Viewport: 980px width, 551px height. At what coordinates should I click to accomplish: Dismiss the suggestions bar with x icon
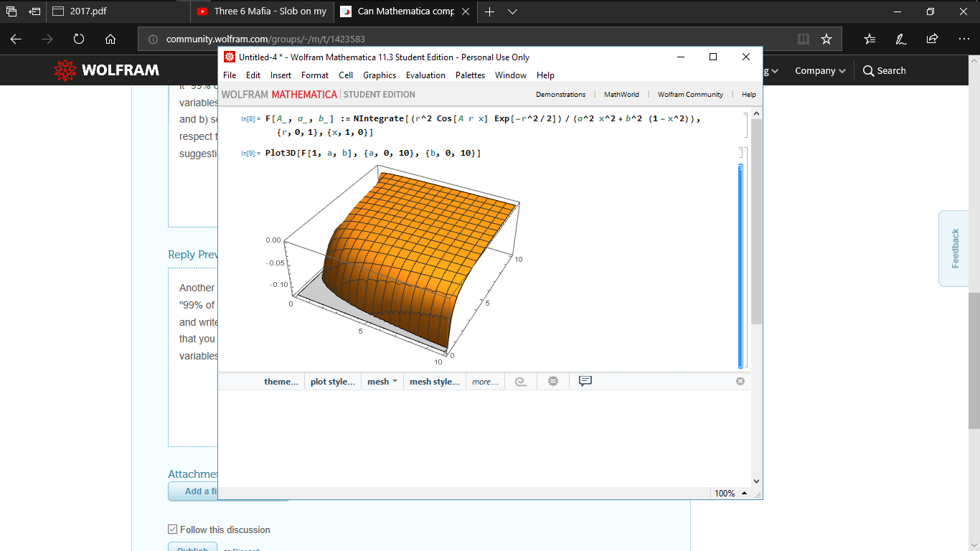click(740, 381)
